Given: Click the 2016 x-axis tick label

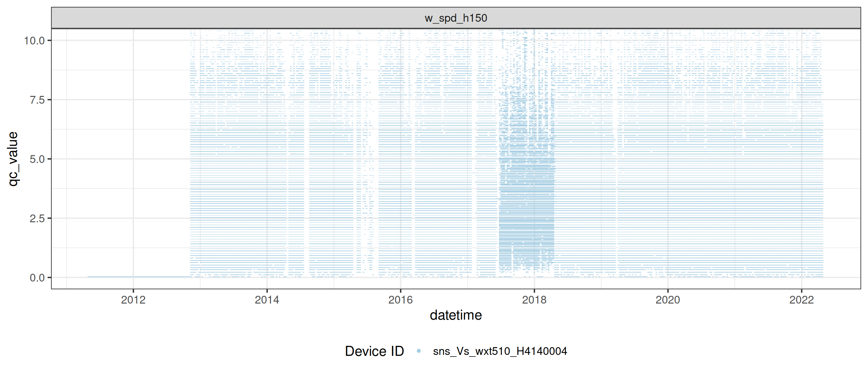Looking at the screenshot, I should [x=400, y=300].
